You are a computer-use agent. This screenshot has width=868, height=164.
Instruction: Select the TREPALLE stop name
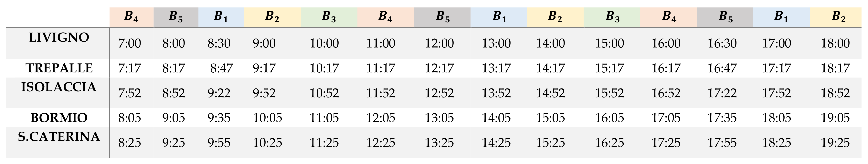(x=59, y=68)
